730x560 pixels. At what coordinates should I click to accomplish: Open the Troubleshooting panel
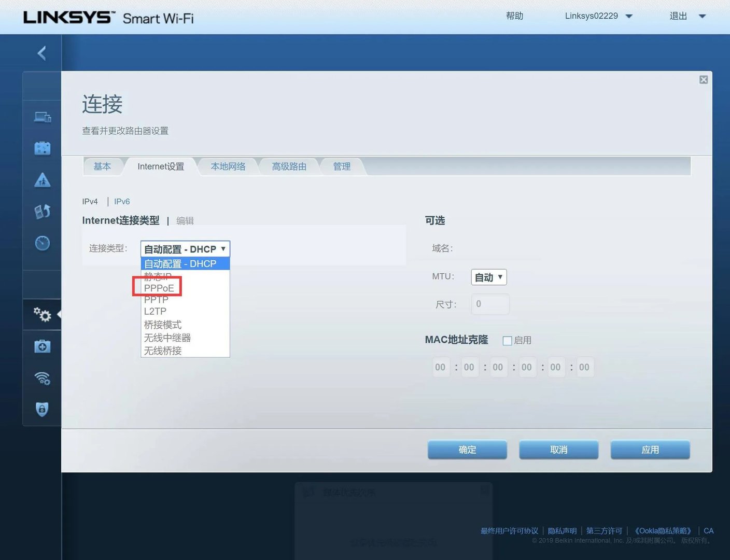(42, 346)
